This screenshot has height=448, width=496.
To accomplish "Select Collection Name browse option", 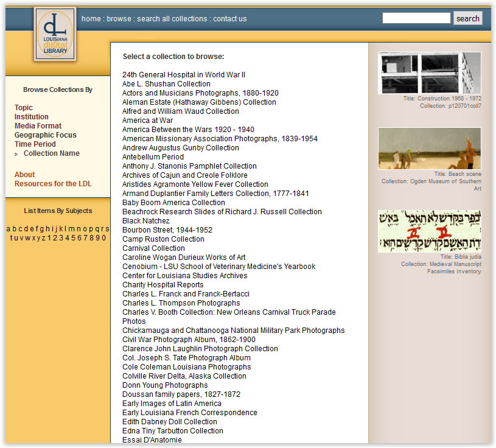I will click(52, 153).
